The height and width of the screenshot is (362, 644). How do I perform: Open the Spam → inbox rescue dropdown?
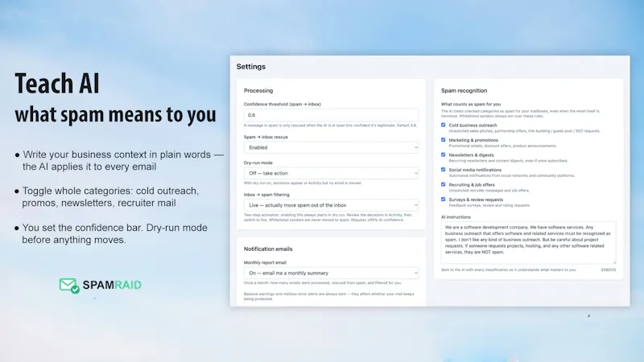(331, 147)
